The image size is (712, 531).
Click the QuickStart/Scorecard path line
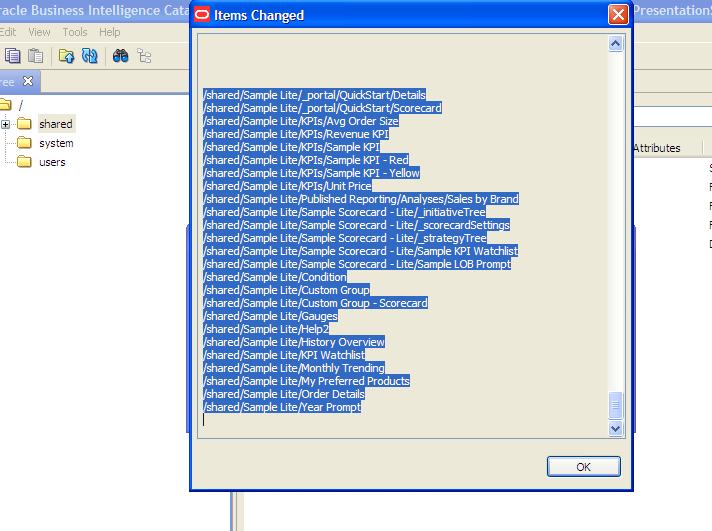coord(322,108)
